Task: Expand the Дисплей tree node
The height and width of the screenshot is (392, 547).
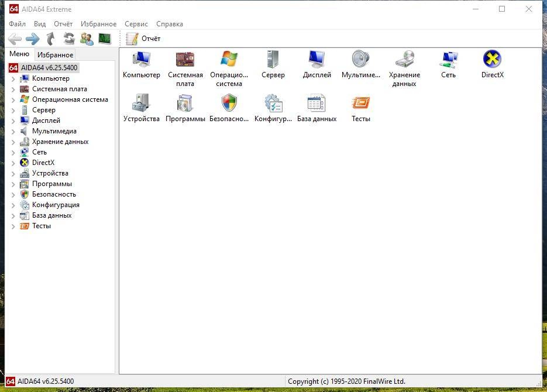Action: tap(13, 121)
